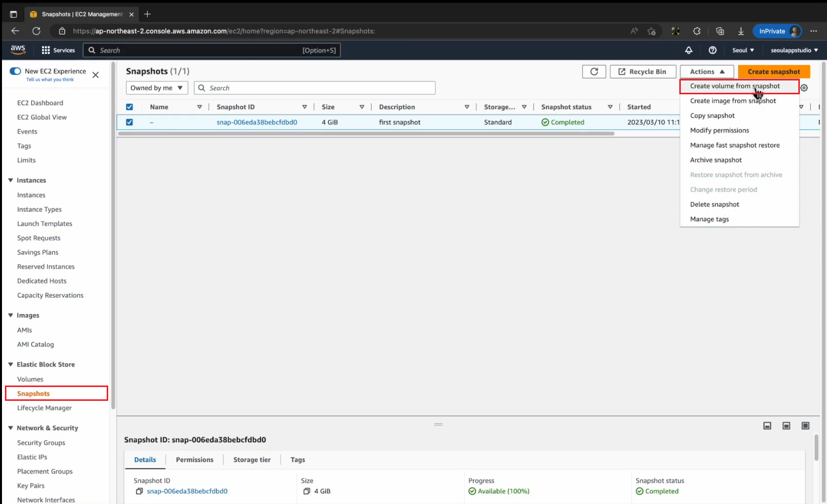This screenshot has height=504, width=827.
Task: Collapse the Images sidebar section
Action: [x=11, y=315]
